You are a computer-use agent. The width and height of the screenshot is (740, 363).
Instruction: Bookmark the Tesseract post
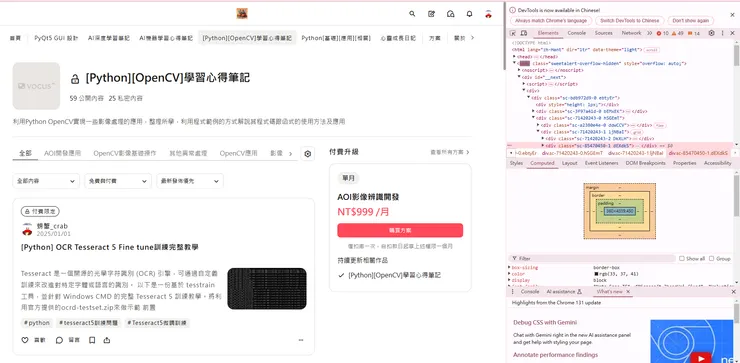tap(92, 340)
